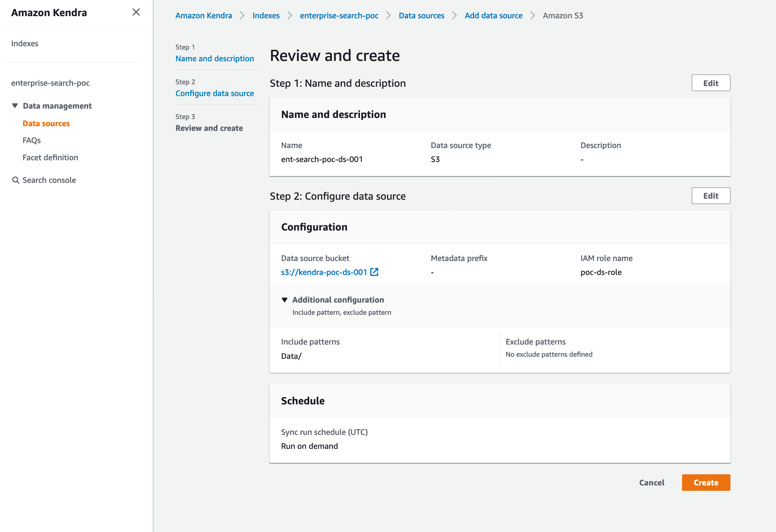
Task: Click the Schedule section heading
Action: (x=303, y=401)
